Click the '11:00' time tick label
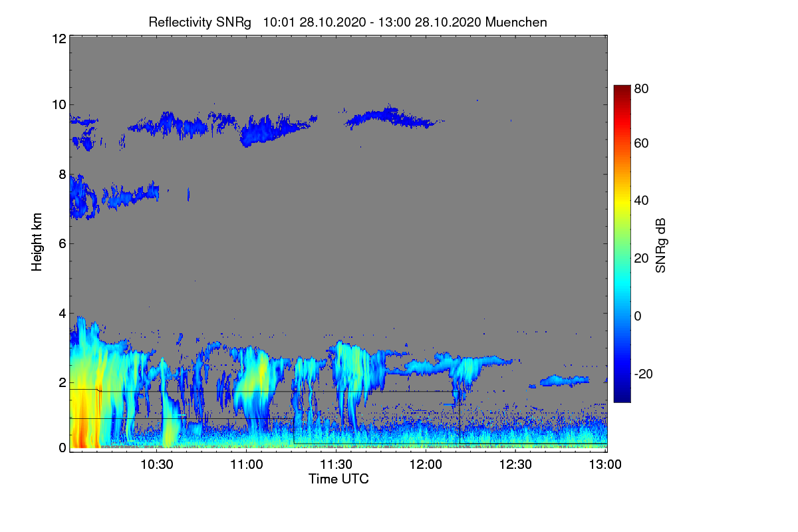Image resolution: width=798 pixels, height=532 pixels. click(247, 465)
